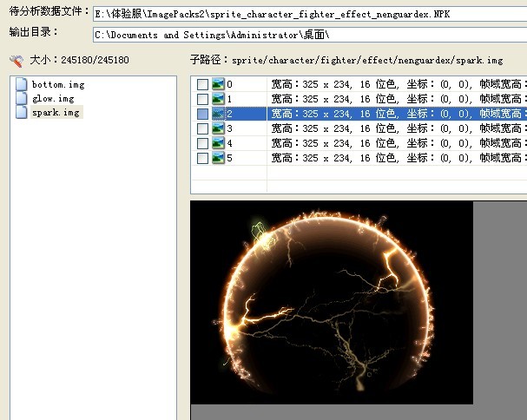Tick the checkbox for selected frame 2
Viewport: 527px width, 420px height.
click(x=202, y=114)
